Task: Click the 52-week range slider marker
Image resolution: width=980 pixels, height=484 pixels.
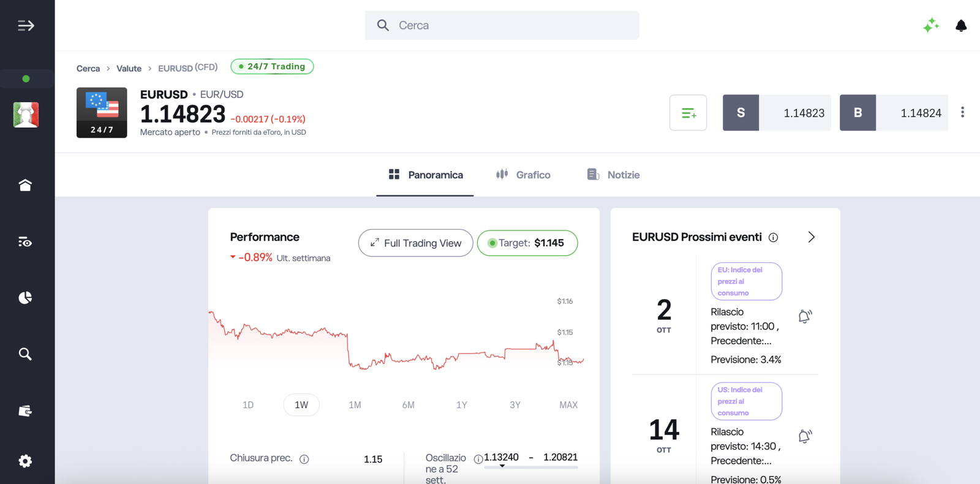Action: 502,466
